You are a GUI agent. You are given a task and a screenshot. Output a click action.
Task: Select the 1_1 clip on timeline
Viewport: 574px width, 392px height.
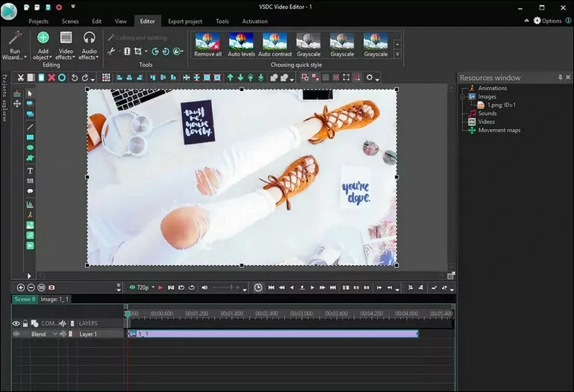273,334
